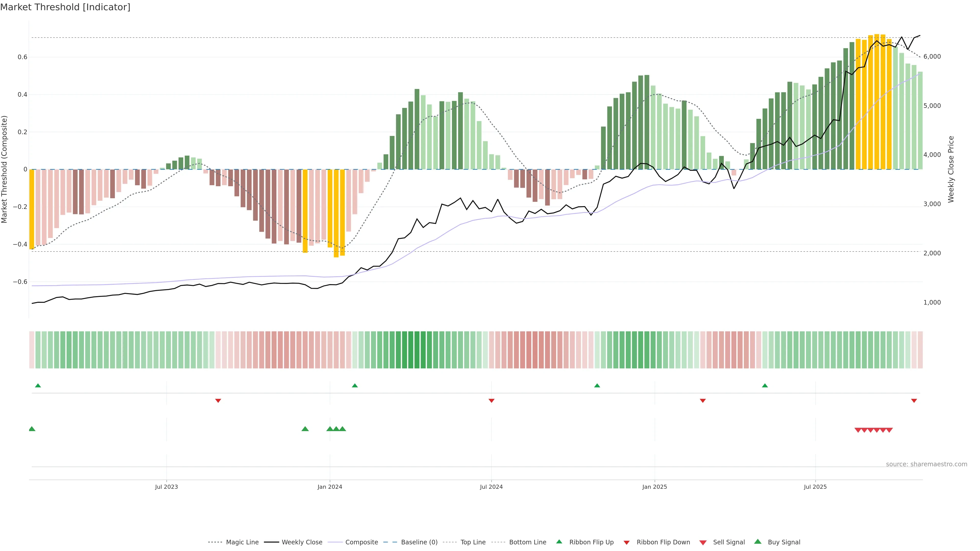Click Ribbon Flip Up legend triangle icon
The height and width of the screenshot is (551, 980).
[559, 542]
